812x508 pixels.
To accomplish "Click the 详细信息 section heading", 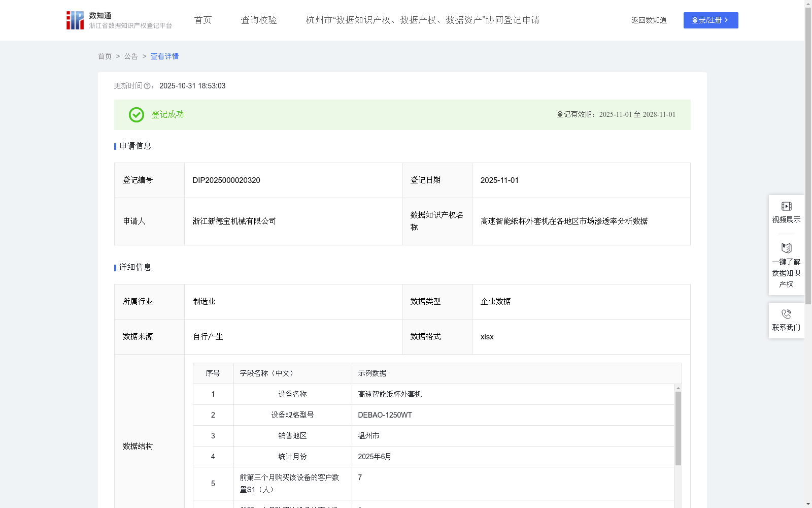I will [x=135, y=268].
